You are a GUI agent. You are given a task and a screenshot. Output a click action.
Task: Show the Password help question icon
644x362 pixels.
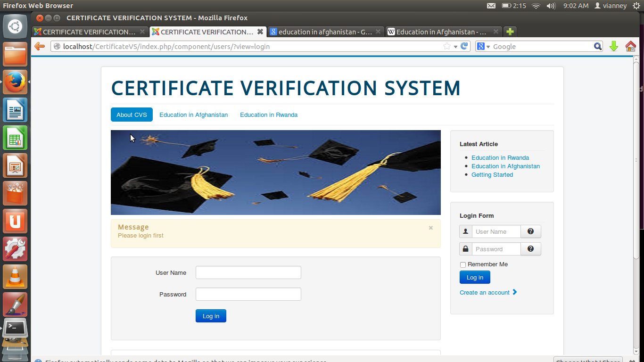[x=530, y=249]
